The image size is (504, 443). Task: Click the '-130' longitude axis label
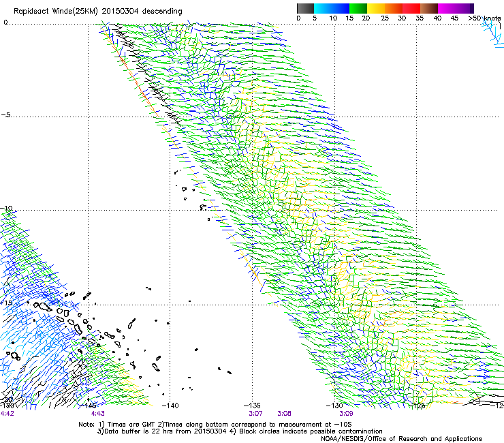tap(334, 406)
